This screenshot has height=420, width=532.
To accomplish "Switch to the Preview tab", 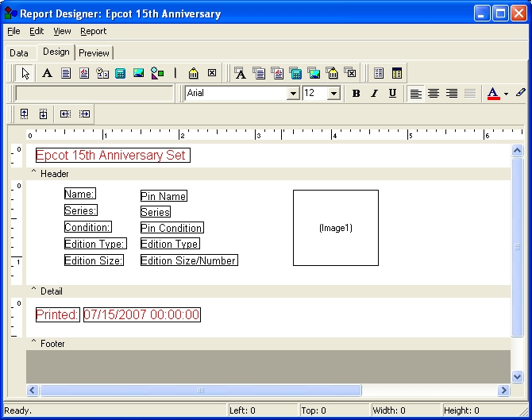I will tap(94, 53).
